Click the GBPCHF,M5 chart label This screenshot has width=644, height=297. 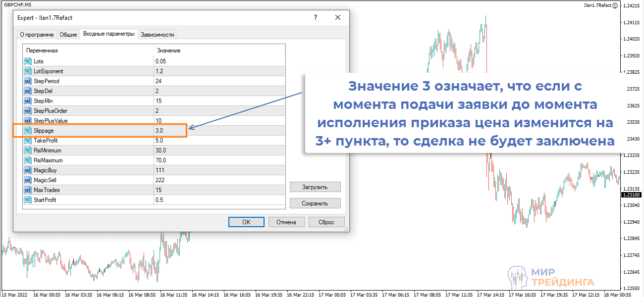pyautogui.click(x=19, y=4)
